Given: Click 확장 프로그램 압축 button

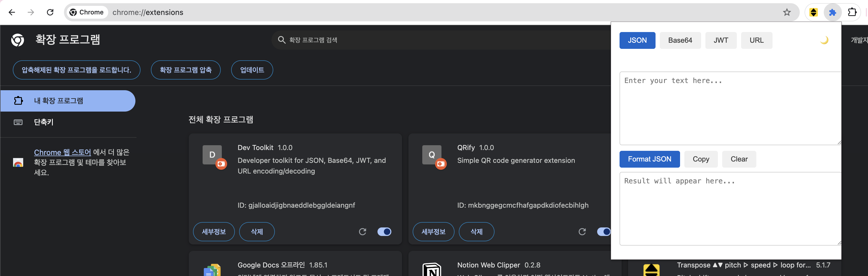Looking at the screenshot, I should click(x=186, y=70).
